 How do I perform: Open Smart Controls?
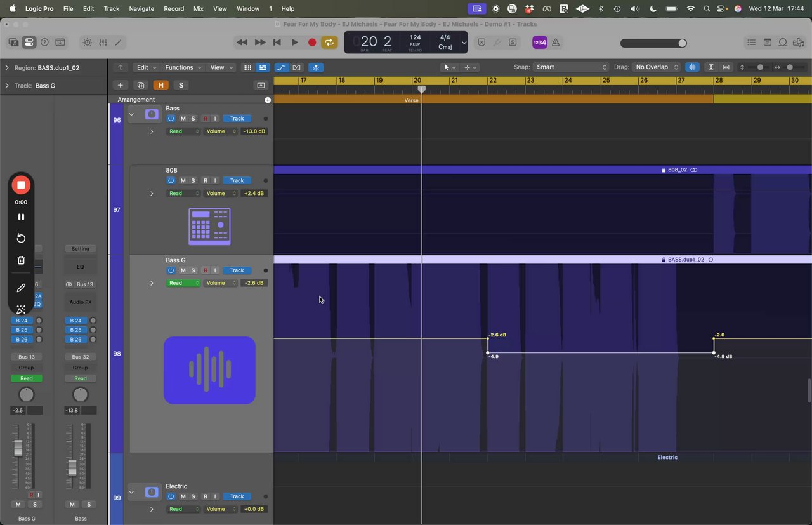click(87, 43)
